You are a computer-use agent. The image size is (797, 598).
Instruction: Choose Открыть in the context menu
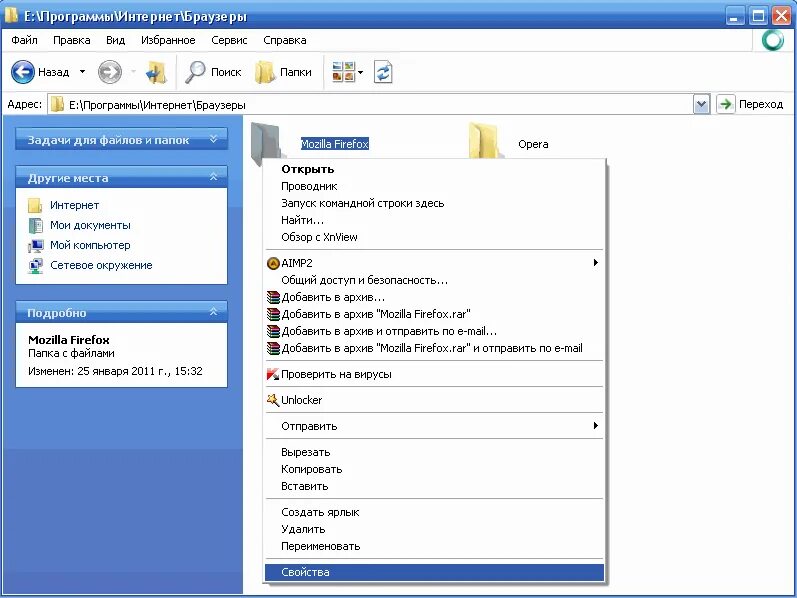coord(434,169)
